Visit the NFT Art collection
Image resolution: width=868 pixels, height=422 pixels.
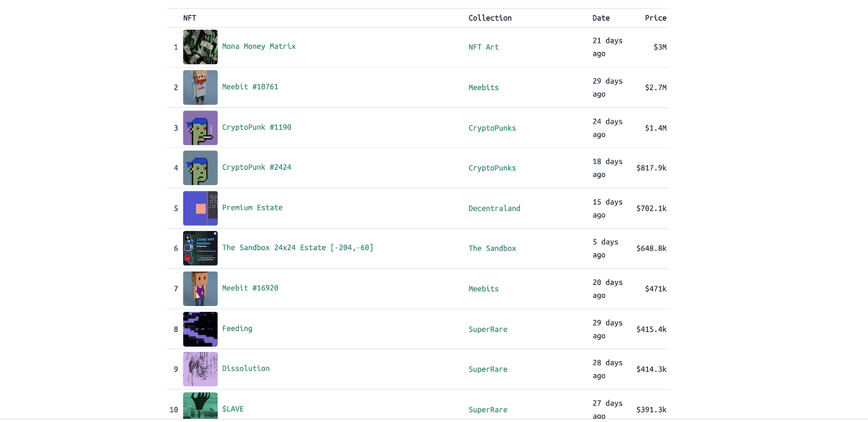point(484,47)
